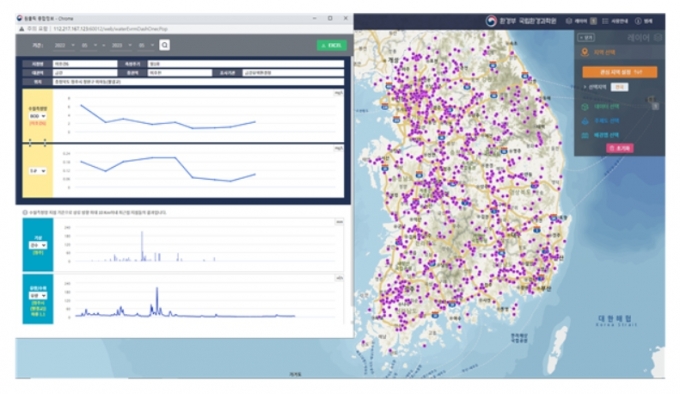Screen dimensions: 680x394
Task: Open the legend info item in header
Action: coord(644,21)
